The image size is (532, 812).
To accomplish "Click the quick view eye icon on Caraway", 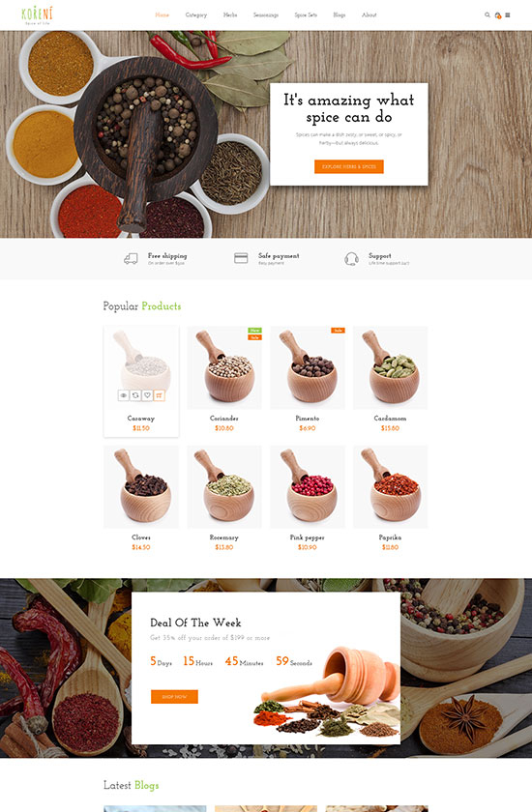I will [123, 395].
